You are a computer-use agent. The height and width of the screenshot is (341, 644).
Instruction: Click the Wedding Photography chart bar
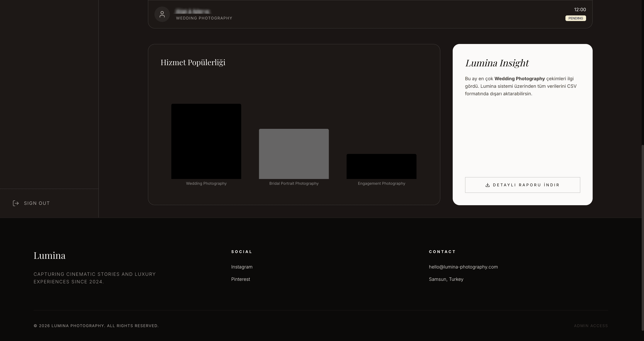coord(206,141)
